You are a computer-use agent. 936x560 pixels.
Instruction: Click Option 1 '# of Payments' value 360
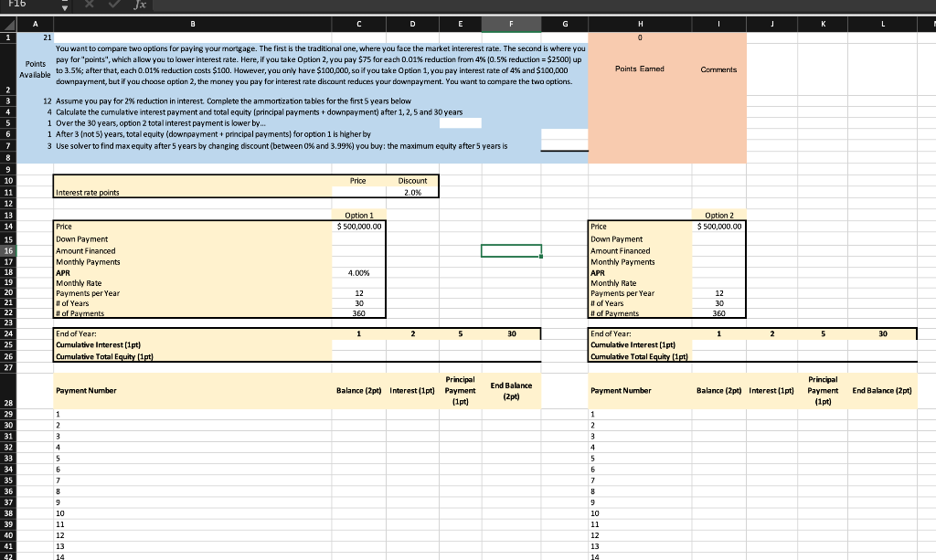point(358,313)
